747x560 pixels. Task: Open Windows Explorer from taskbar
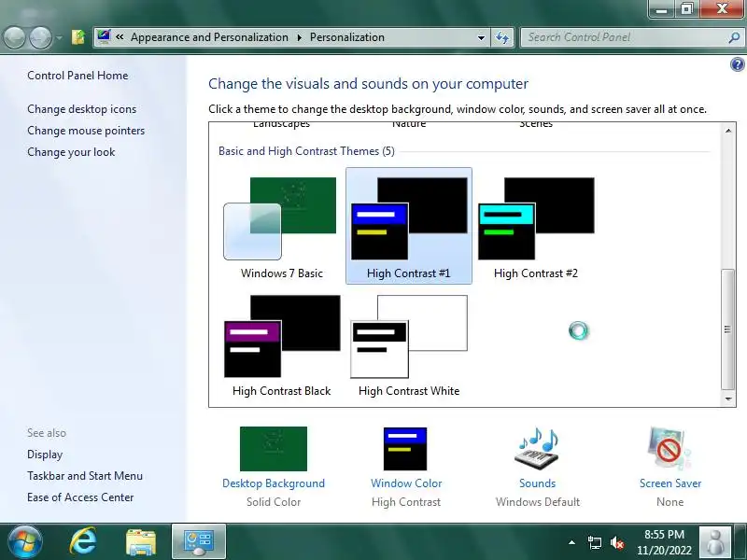point(141,542)
